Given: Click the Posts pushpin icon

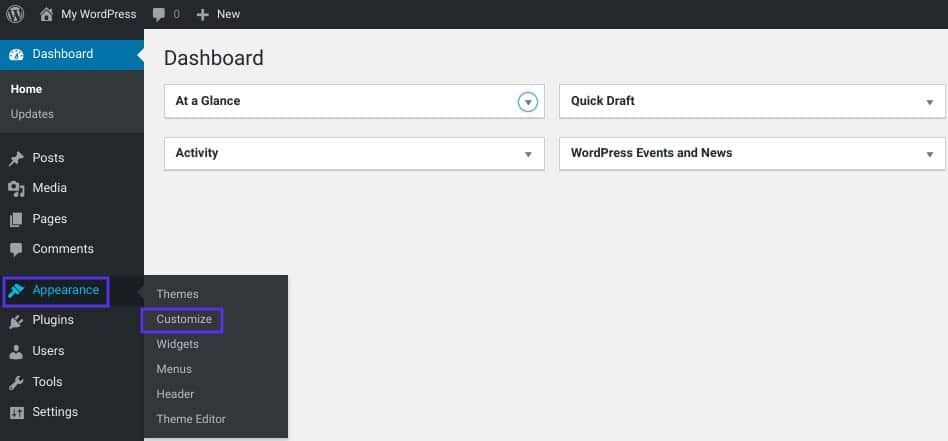Looking at the screenshot, I should pyautogui.click(x=16, y=158).
